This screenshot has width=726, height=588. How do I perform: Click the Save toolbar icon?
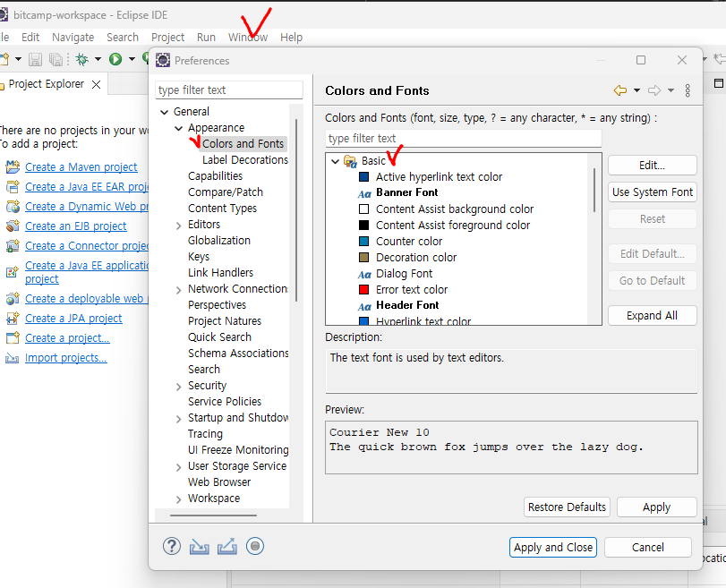[x=35, y=59]
